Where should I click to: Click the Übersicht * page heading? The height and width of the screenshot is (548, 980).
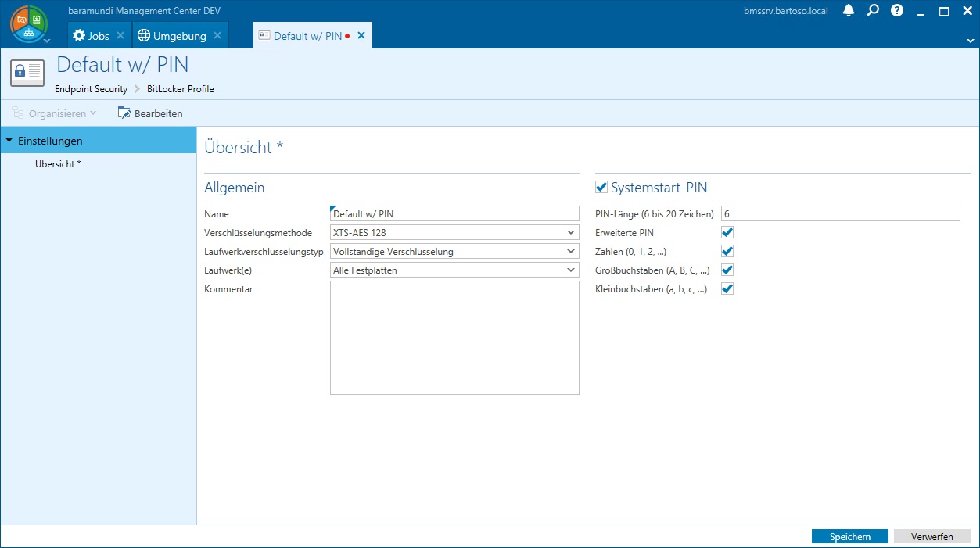pos(243,147)
